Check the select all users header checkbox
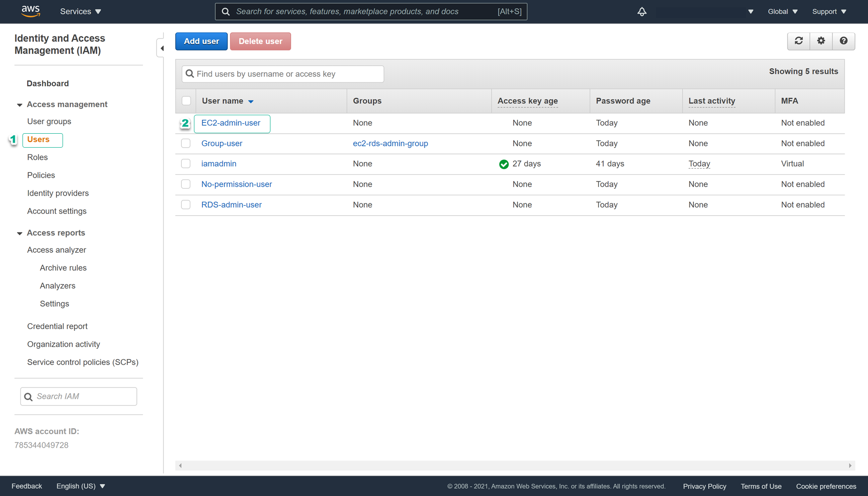 coord(185,100)
